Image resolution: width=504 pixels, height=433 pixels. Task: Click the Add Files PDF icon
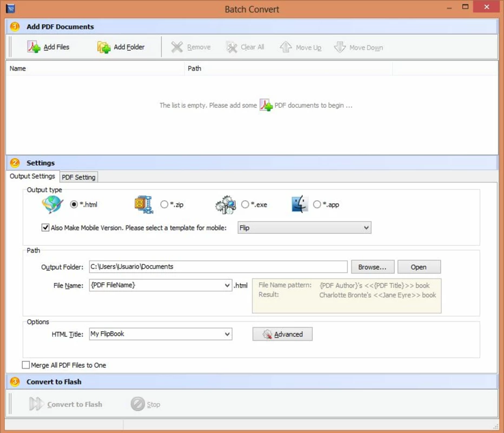coord(34,47)
